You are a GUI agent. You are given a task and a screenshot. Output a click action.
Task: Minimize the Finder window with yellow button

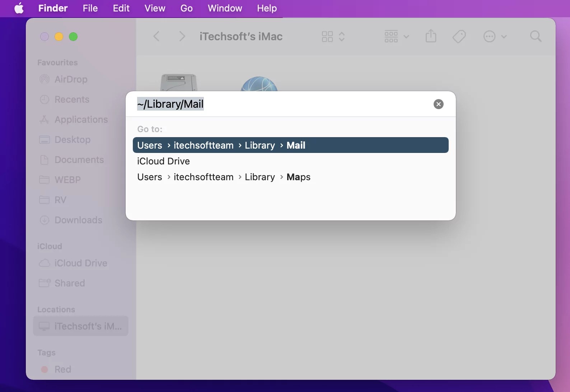[x=59, y=37]
